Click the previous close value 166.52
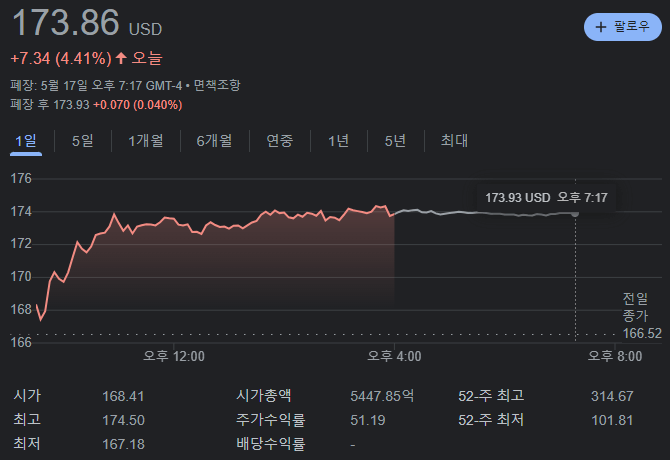The image size is (670, 460). [642, 333]
